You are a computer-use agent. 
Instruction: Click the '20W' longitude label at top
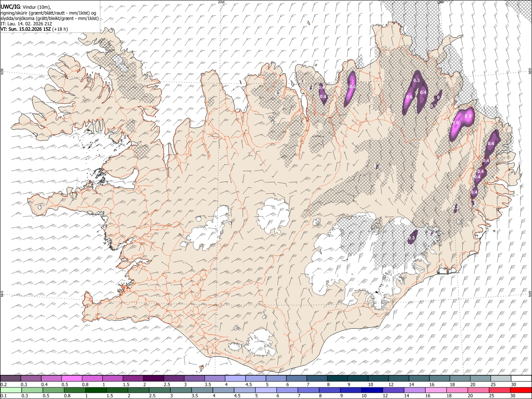coord(221,2)
